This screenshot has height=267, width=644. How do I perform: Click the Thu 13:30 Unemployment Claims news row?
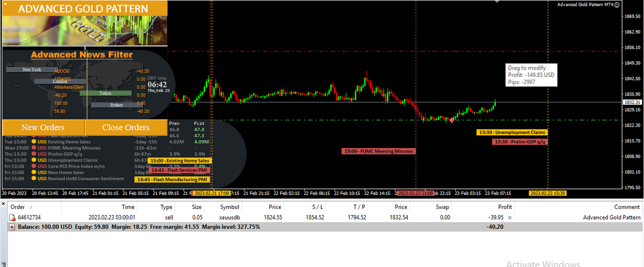coord(75,160)
